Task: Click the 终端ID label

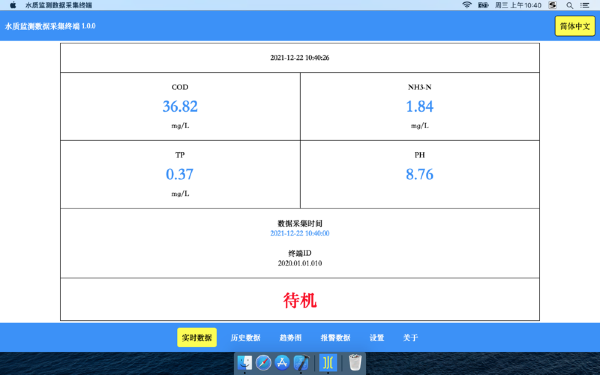Action: point(300,253)
